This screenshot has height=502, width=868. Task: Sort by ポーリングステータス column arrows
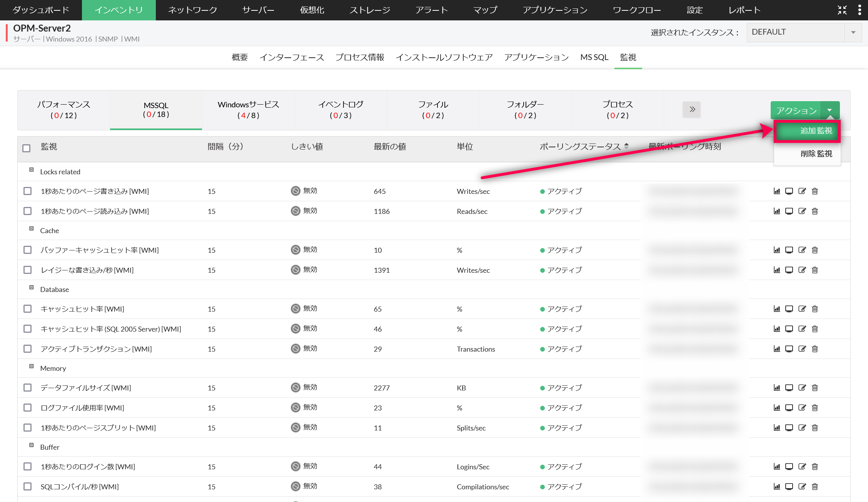pyautogui.click(x=626, y=146)
